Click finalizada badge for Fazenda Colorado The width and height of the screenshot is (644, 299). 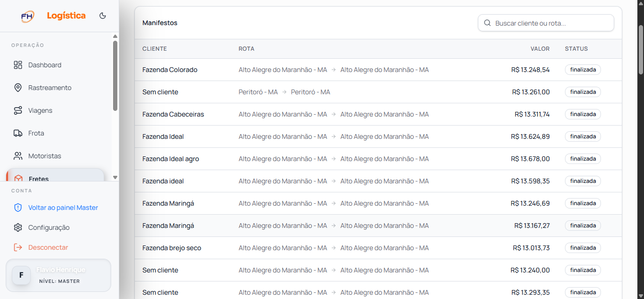click(x=583, y=70)
